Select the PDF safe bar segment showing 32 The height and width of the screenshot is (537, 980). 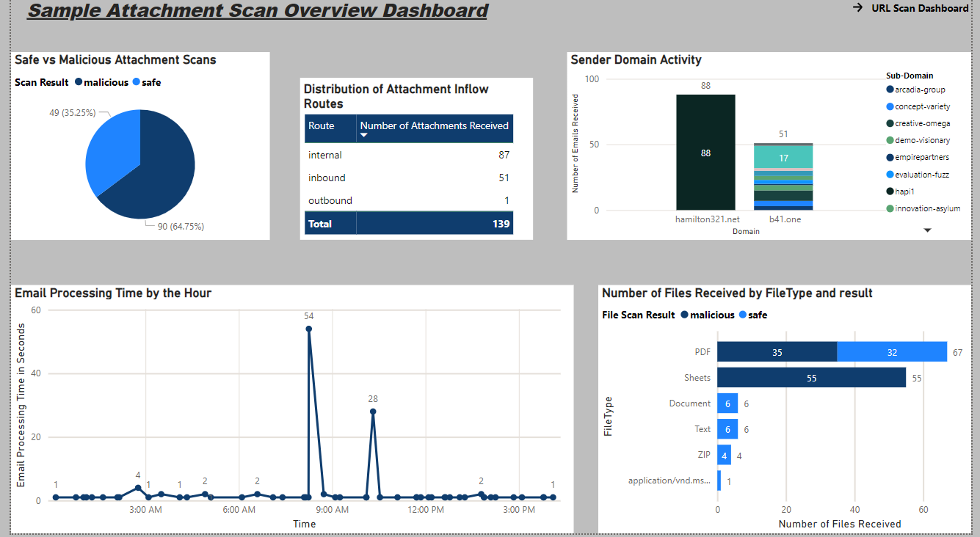892,352
